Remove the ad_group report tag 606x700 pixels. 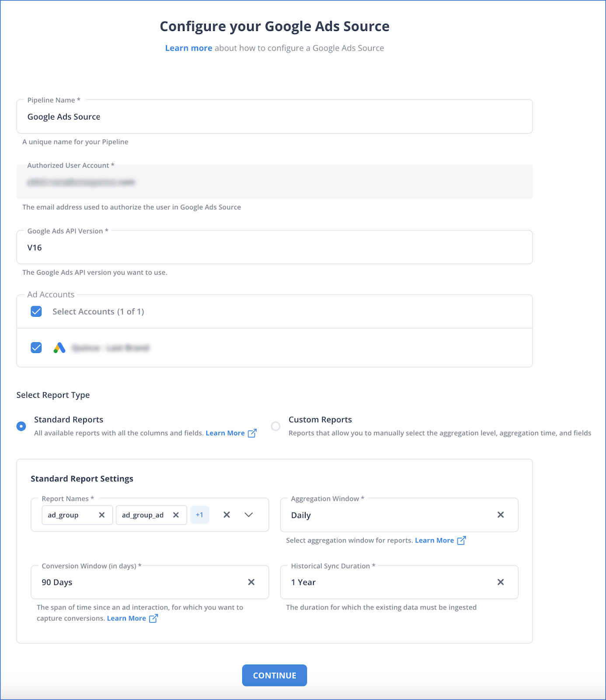click(x=102, y=515)
